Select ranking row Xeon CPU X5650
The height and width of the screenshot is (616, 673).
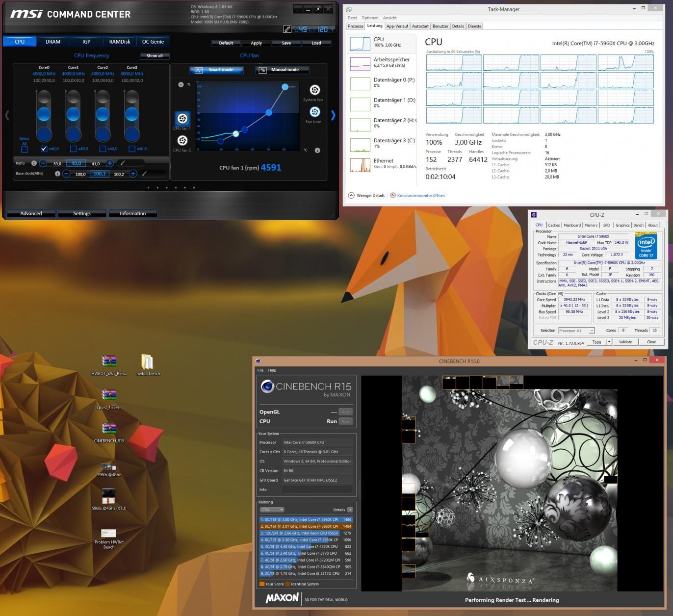(306, 533)
